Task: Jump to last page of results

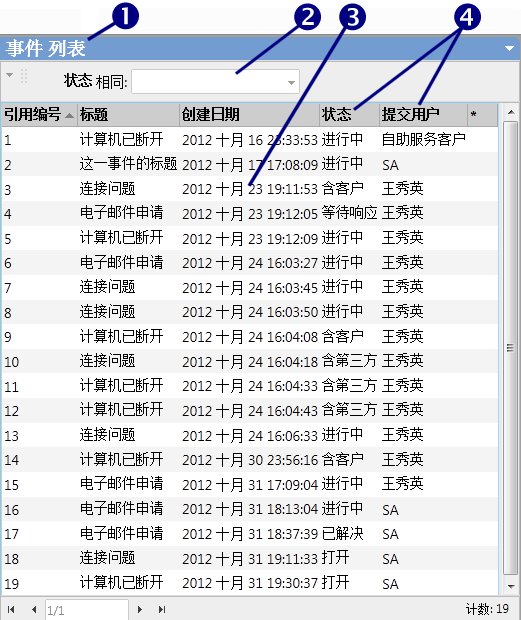Action: 162,609
